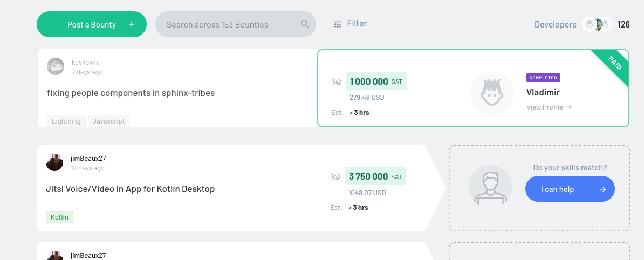Image resolution: width=644 pixels, height=260 pixels.
Task: Open bounty fixing people components in sphinx-tribes
Action: coord(131,93)
